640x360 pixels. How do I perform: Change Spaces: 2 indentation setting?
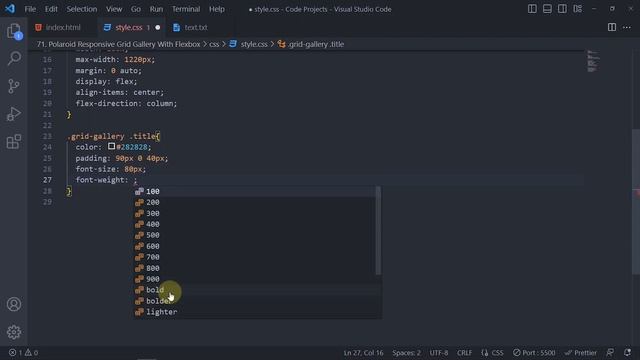[406, 353]
